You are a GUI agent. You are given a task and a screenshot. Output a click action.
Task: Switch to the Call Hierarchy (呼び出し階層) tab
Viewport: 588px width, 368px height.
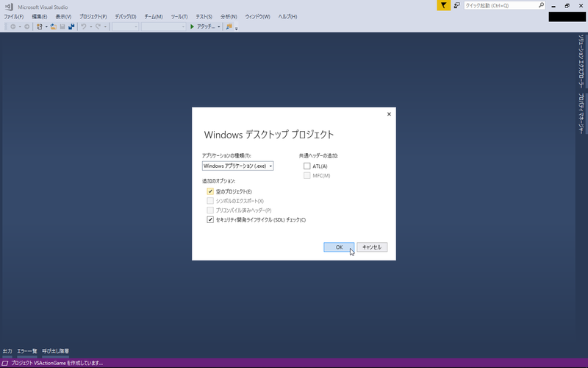coord(56,351)
